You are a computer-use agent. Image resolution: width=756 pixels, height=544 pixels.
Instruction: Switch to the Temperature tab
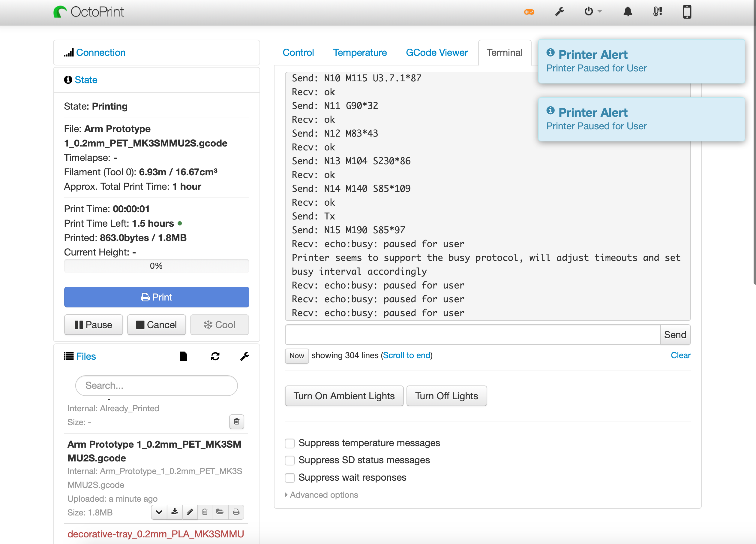tap(359, 52)
